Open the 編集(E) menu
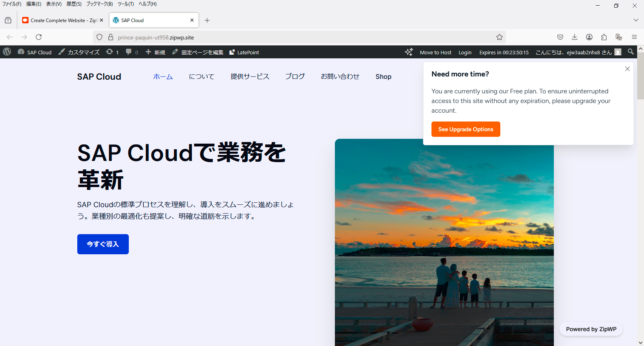Screen dimensions: 644x346 pyautogui.click(x=34, y=4)
